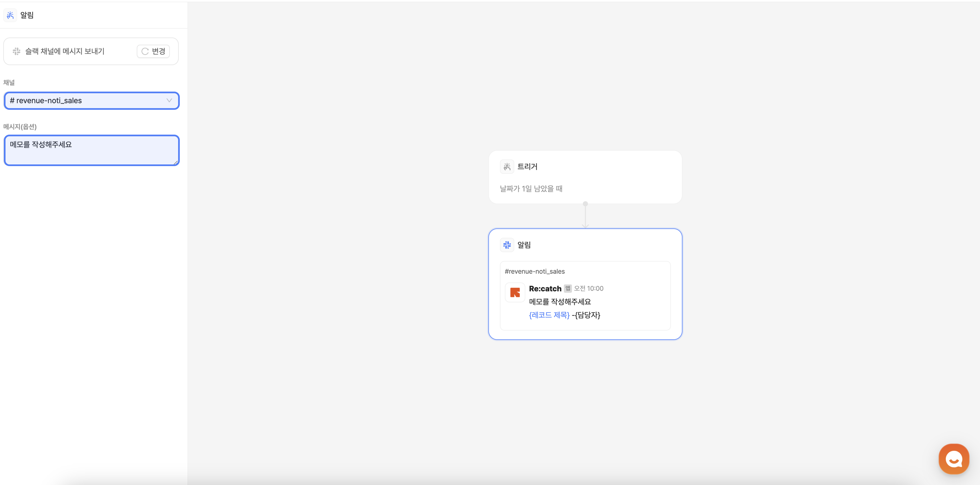The width and height of the screenshot is (980, 485).
Task: Click the {담당자} placeholder in preview
Action: point(587,315)
